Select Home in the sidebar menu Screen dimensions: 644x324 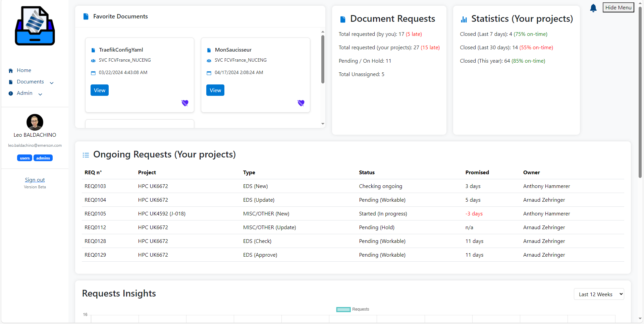pyautogui.click(x=23, y=70)
